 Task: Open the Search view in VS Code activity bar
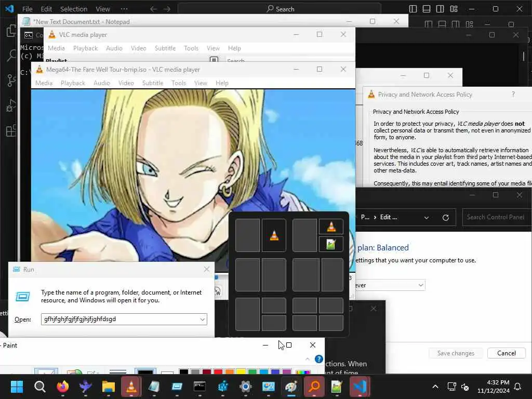(x=11, y=55)
